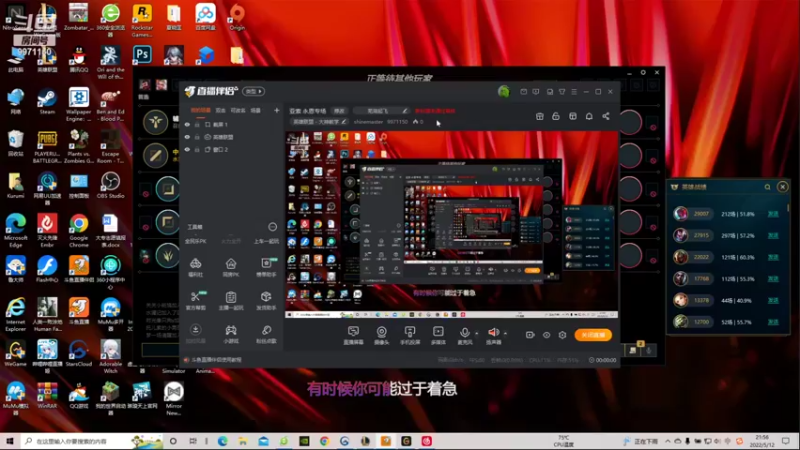Add a new scene with plus icon
Screen dimensions: 800x450
pos(277,110)
